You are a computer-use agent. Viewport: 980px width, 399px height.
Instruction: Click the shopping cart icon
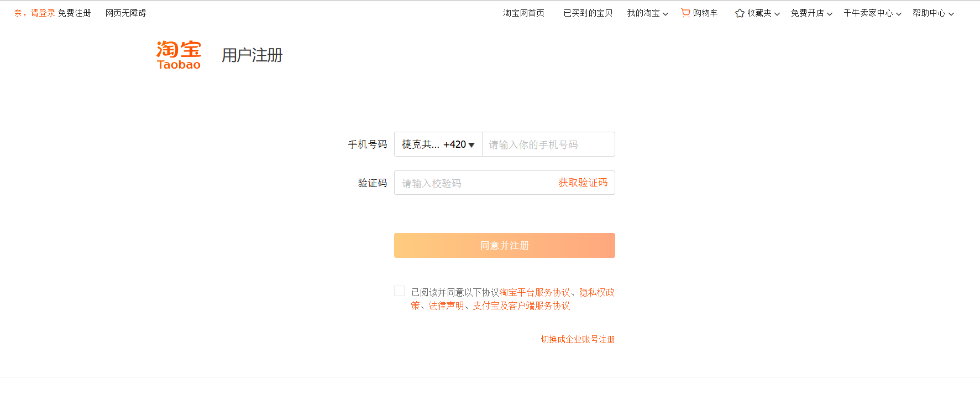[x=685, y=13]
